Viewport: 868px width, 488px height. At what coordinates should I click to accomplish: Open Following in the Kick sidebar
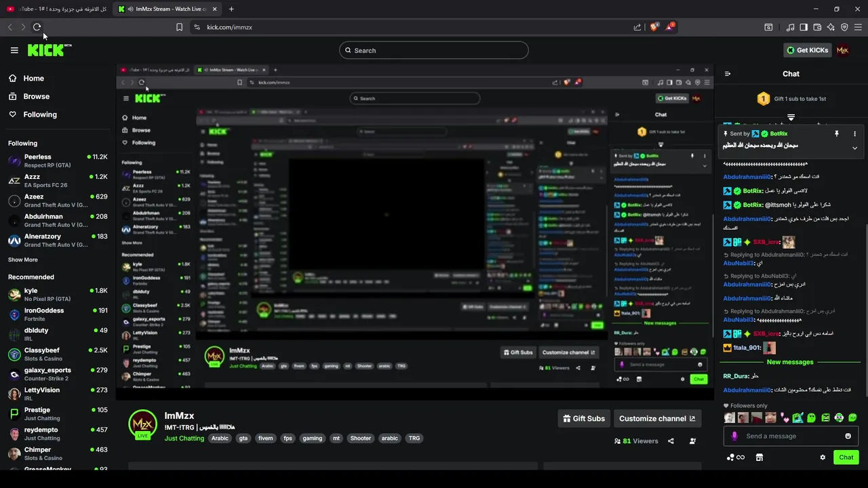coord(40,115)
